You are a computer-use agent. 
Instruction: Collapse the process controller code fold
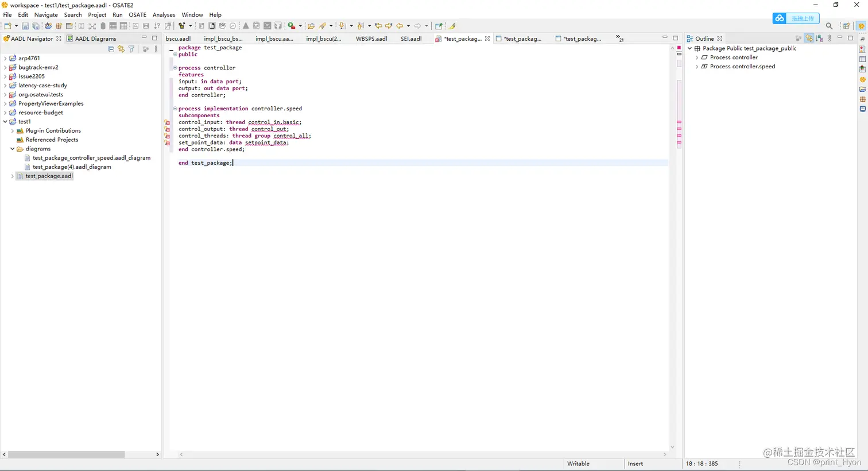pyautogui.click(x=175, y=68)
